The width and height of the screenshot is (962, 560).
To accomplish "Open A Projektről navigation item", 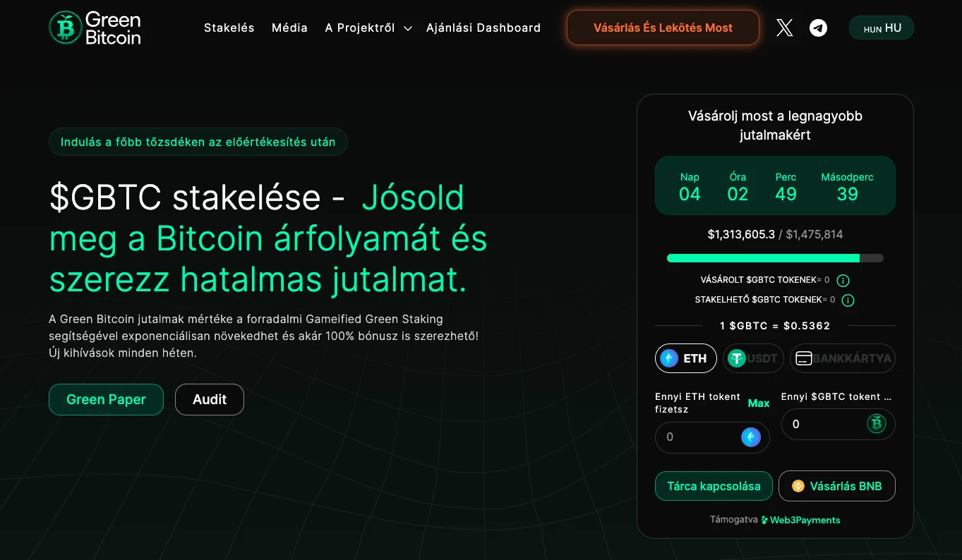I will point(360,28).
